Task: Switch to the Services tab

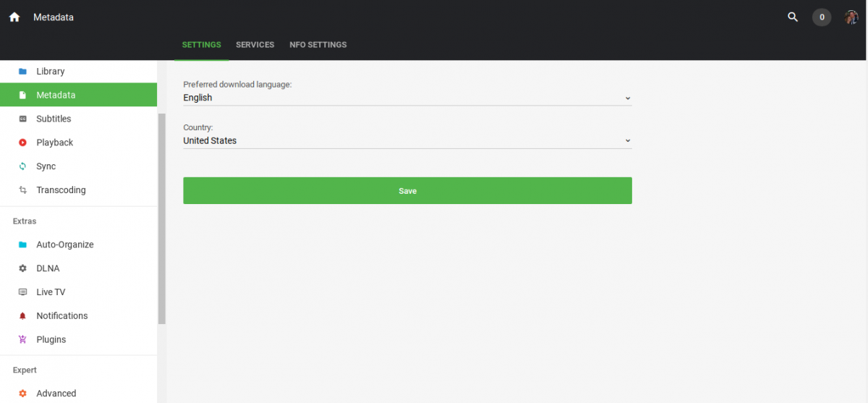Action: [255, 45]
